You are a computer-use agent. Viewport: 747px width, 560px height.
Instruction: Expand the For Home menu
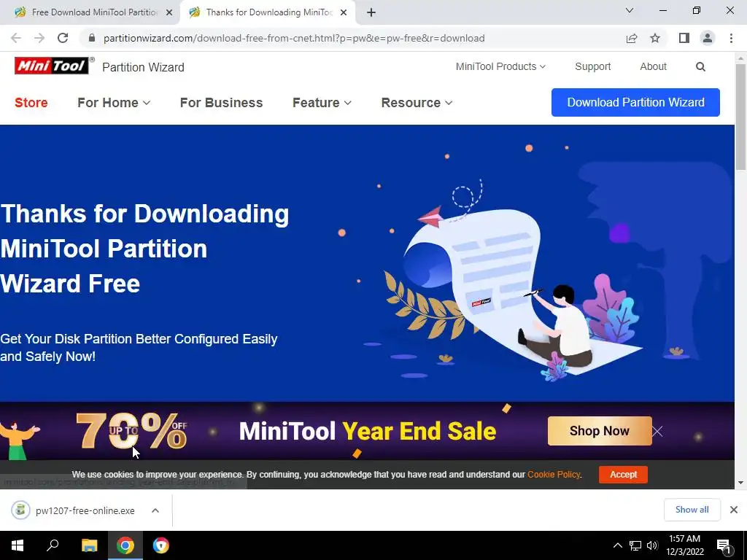click(x=114, y=103)
